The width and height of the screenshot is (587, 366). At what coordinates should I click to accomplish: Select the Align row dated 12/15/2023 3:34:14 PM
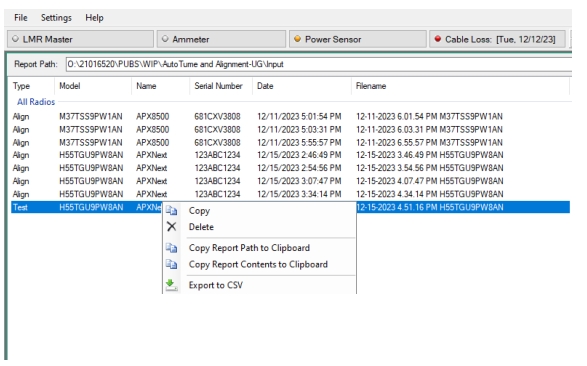click(291, 194)
